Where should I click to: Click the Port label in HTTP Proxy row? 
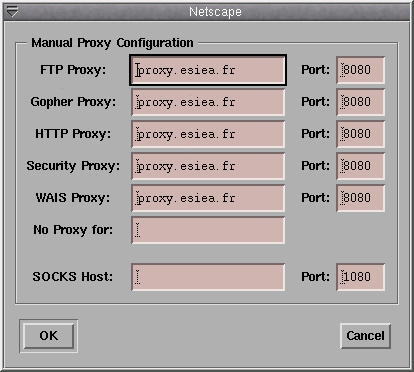(315, 134)
